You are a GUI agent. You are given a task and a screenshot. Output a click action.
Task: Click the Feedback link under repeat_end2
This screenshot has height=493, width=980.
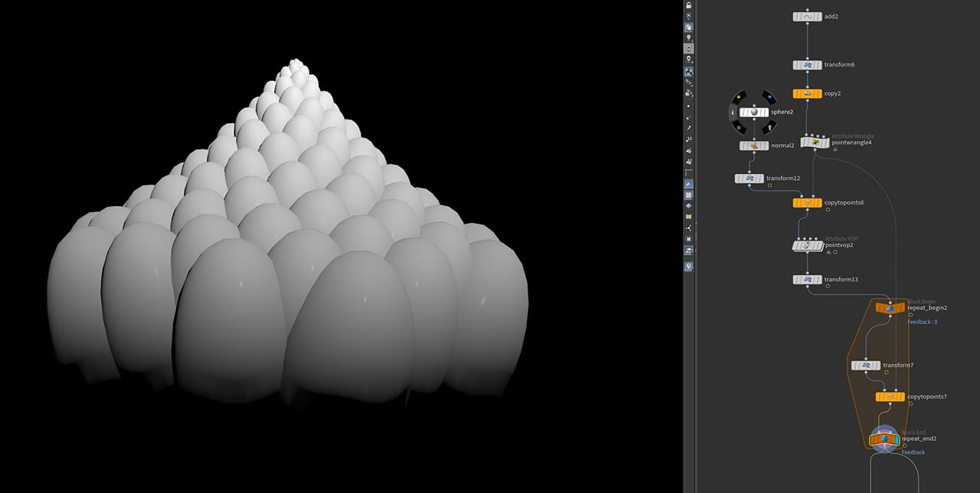(x=913, y=452)
